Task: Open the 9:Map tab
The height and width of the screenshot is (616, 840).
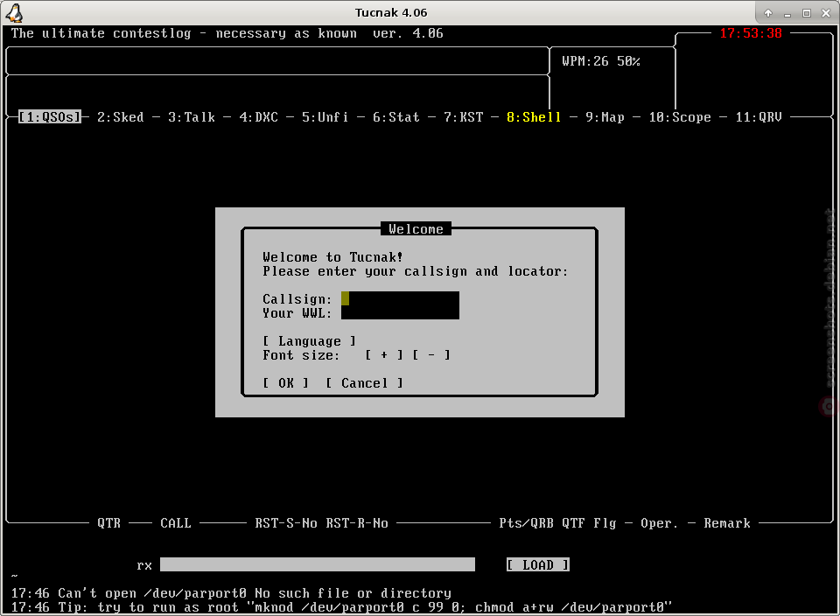Action: (x=605, y=116)
